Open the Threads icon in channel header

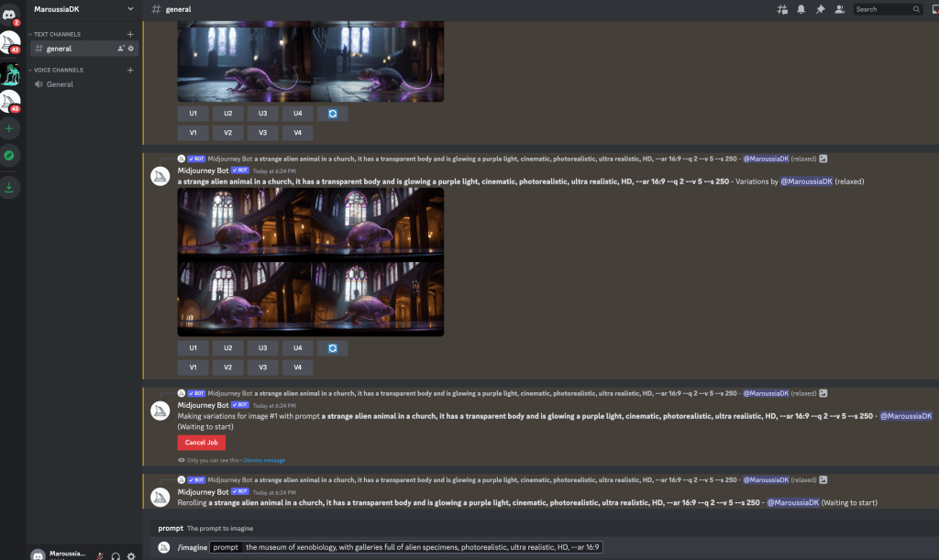782,9
